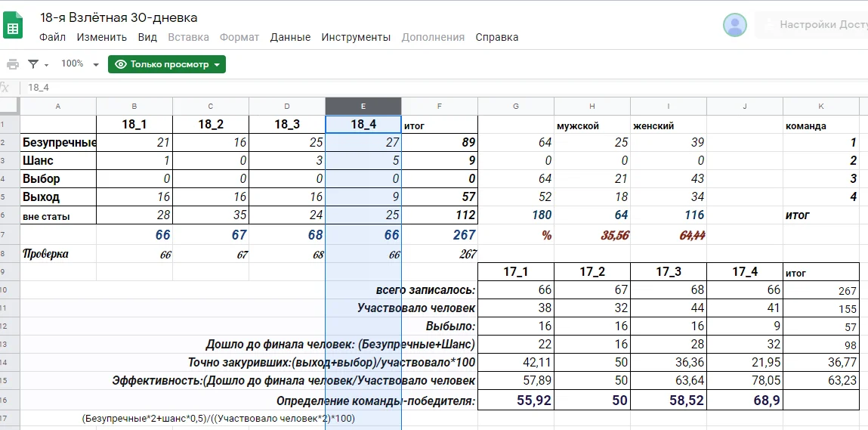Screen dimensions: 868x430
Task: Open the Файл menu
Action: coord(53,37)
